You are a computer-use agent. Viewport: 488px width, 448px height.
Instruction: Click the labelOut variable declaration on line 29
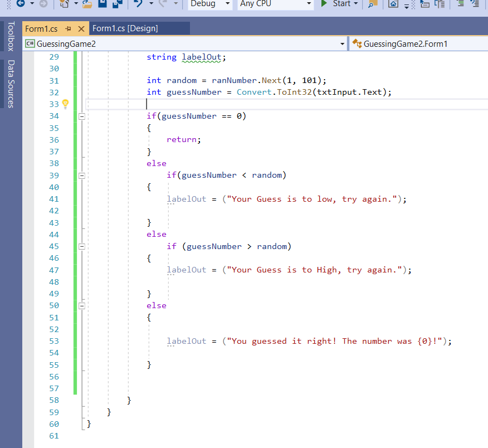pos(201,57)
